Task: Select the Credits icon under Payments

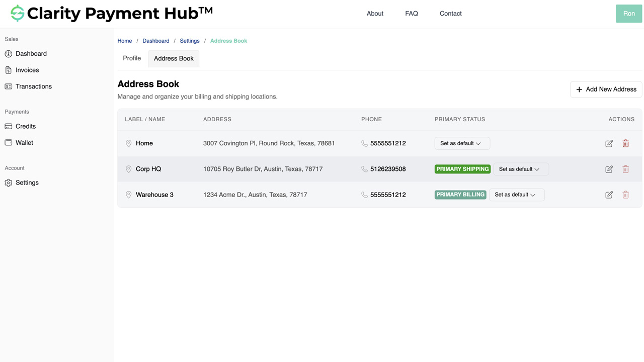Action: 8,126
